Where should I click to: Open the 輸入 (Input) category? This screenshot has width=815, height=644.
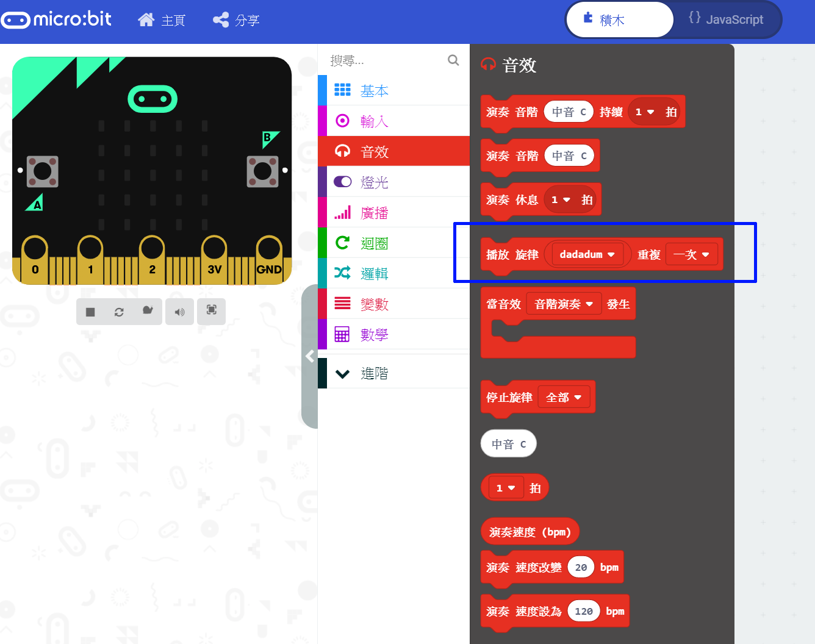coord(375,120)
